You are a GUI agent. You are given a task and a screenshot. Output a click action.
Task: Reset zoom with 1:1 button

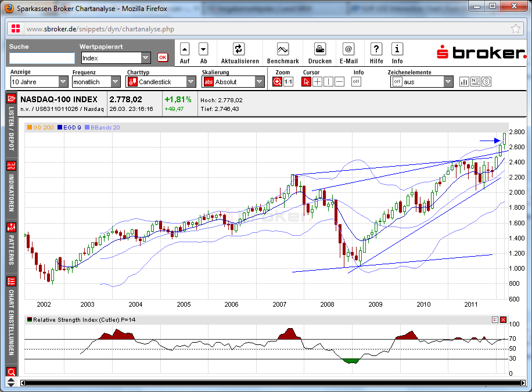tap(289, 82)
